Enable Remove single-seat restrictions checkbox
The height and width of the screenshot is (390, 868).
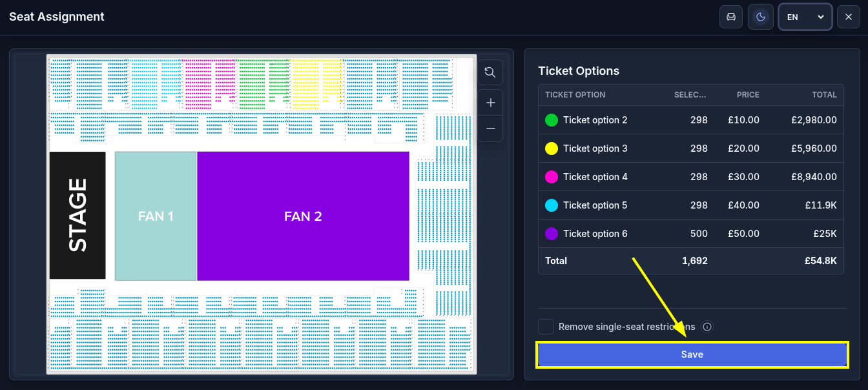546,327
